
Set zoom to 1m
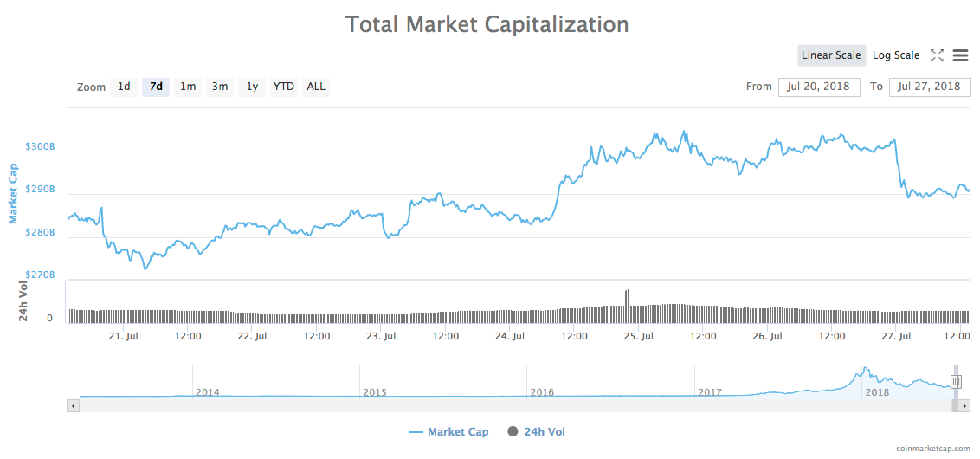188,87
